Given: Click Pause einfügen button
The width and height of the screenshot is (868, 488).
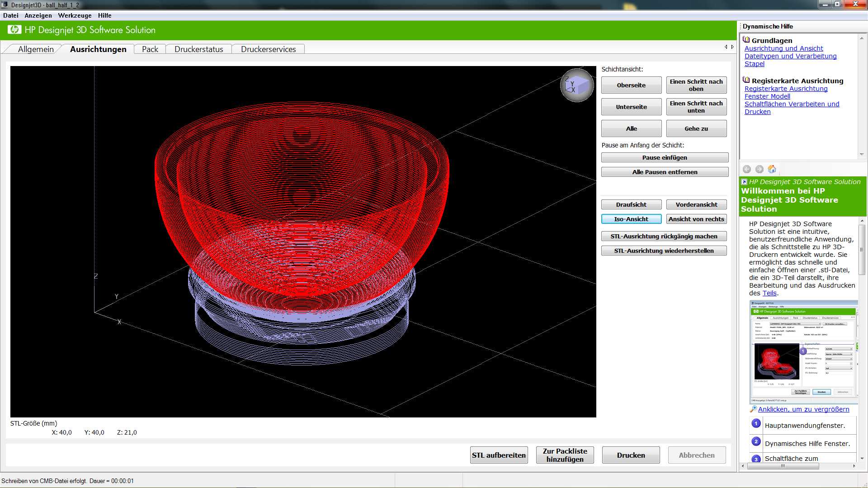Looking at the screenshot, I should (x=665, y=157).
